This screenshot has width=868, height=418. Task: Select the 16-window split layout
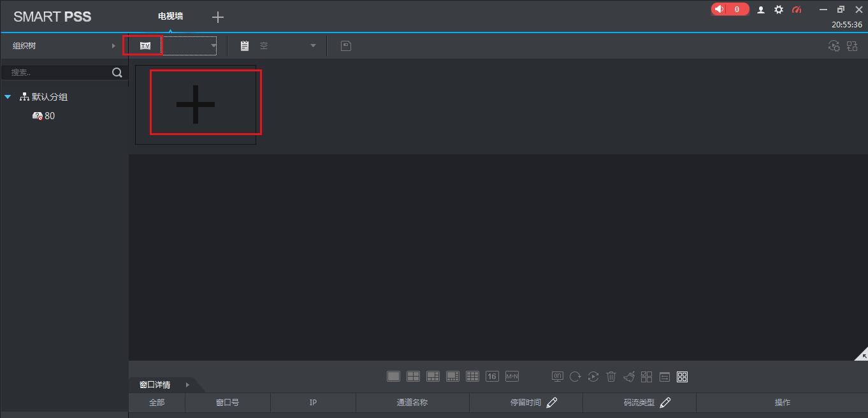click(x=492, y=377)
